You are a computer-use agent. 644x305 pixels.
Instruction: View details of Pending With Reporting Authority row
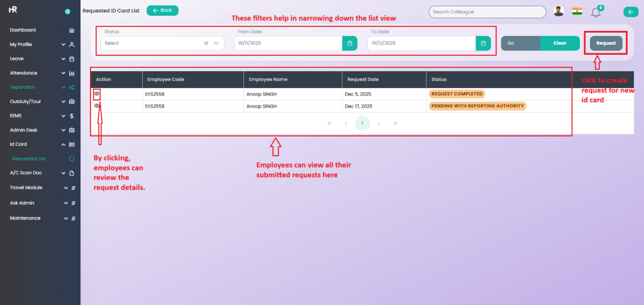pyautogui.click(x=97, y=106)
